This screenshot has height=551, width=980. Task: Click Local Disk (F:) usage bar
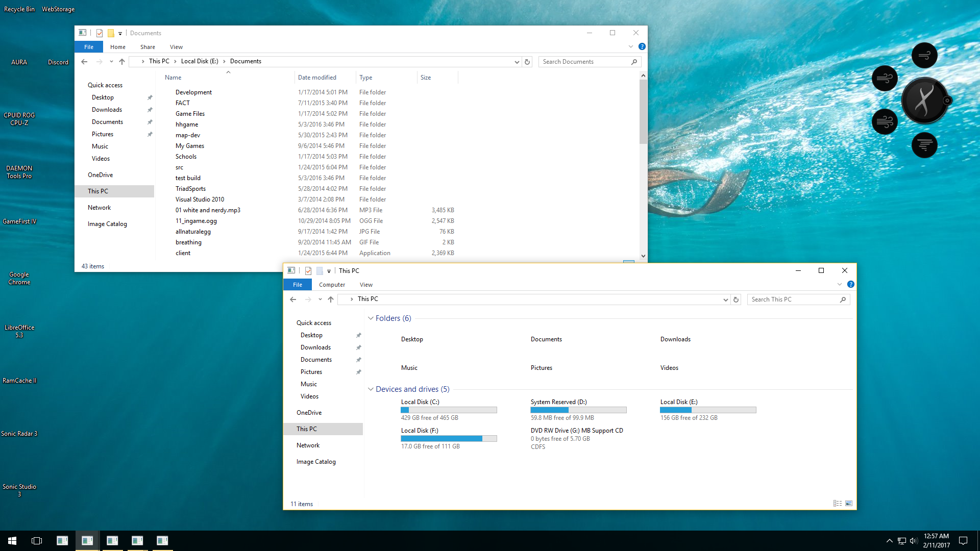[449, 439]
